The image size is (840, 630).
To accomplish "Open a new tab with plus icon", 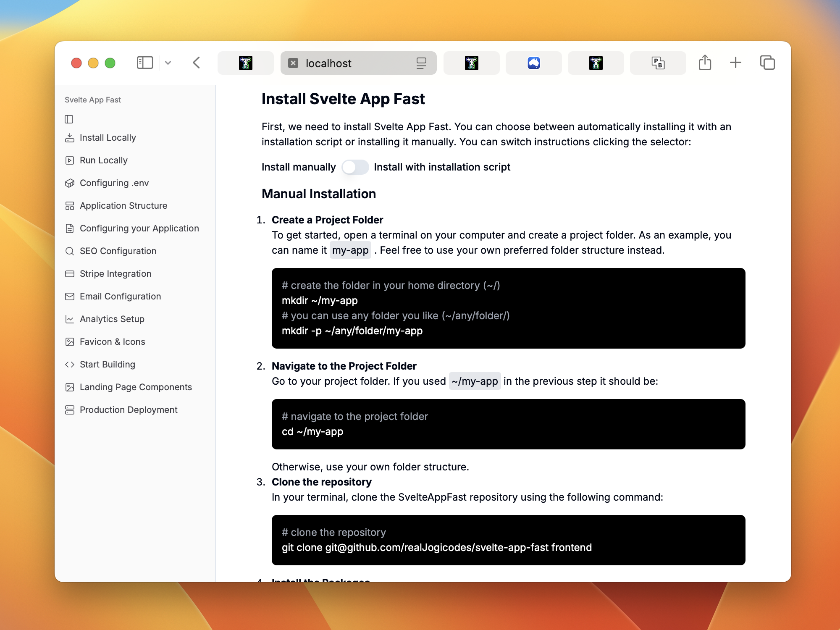I will 735,63.
